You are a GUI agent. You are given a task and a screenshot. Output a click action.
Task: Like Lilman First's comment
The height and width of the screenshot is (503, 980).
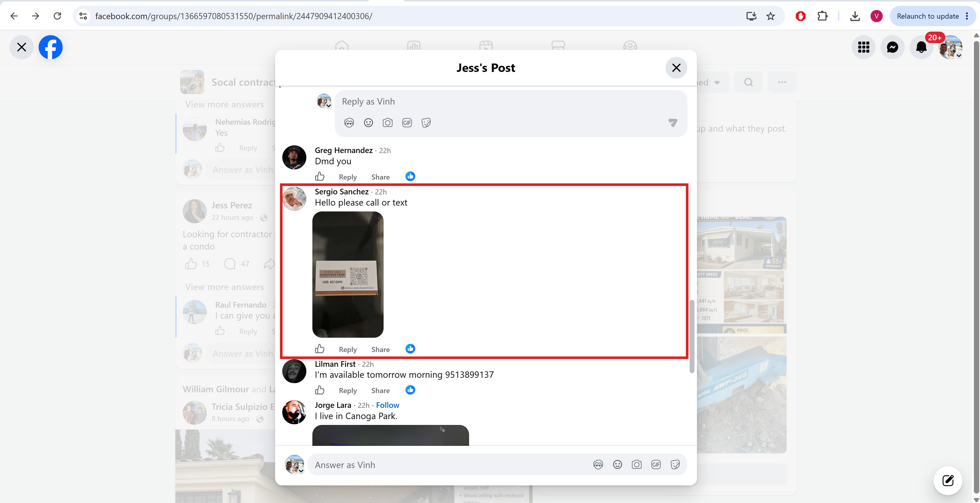coord(320,390)
